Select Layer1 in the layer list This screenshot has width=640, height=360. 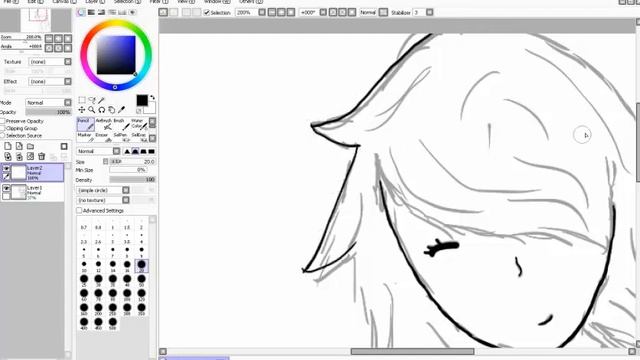tap(33, 192)
